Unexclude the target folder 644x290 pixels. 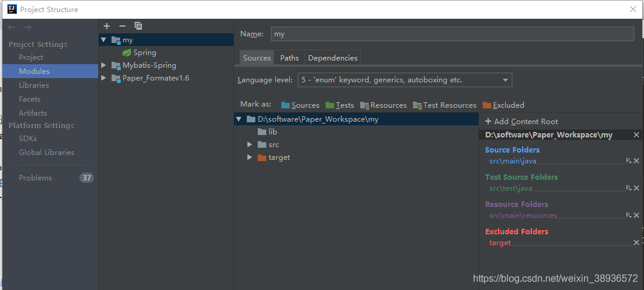[637, 242]
